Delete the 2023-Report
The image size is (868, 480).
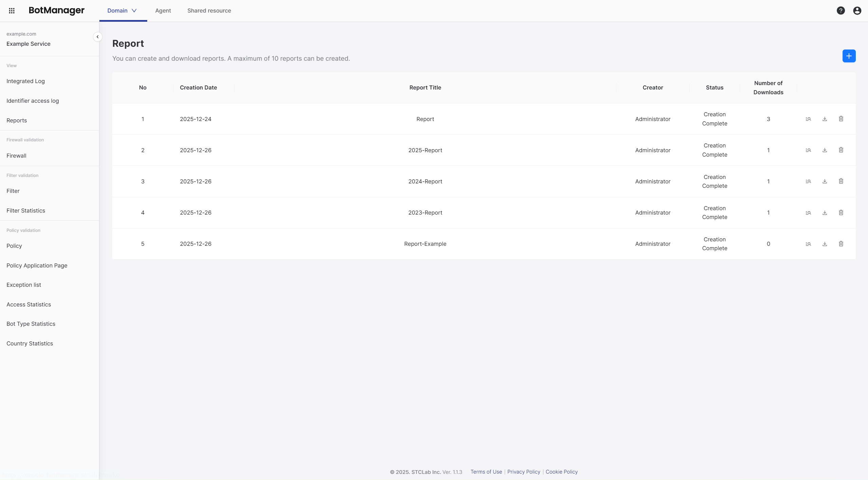click(841, 213)
